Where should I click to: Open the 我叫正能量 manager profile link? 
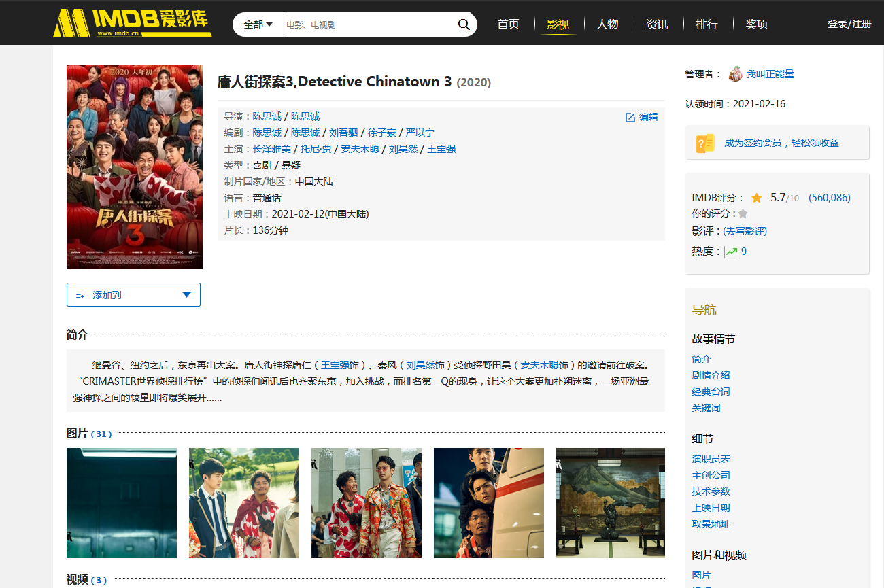(x=770, y=74)
